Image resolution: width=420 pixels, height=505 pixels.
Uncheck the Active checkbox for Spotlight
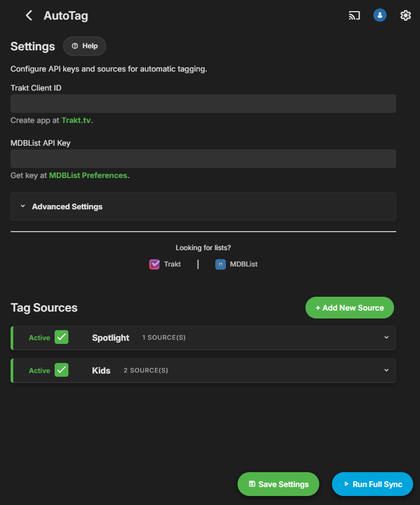pyautogui.click(x=62, y=338)
